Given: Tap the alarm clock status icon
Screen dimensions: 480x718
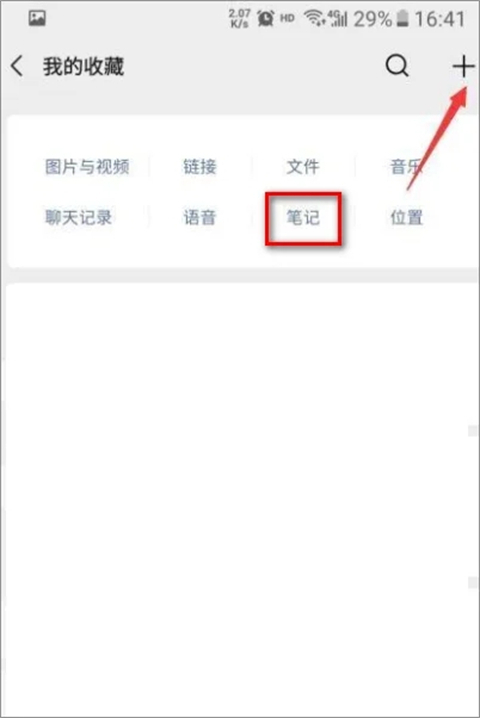Looking at the screenshot, I should (x=265, y=18).
